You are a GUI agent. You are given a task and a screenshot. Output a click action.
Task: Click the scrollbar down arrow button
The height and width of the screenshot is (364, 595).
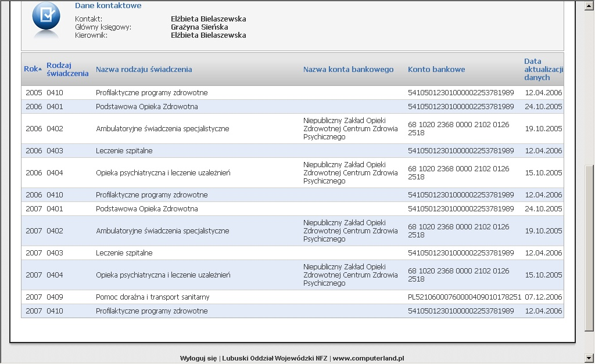(589, 358)
